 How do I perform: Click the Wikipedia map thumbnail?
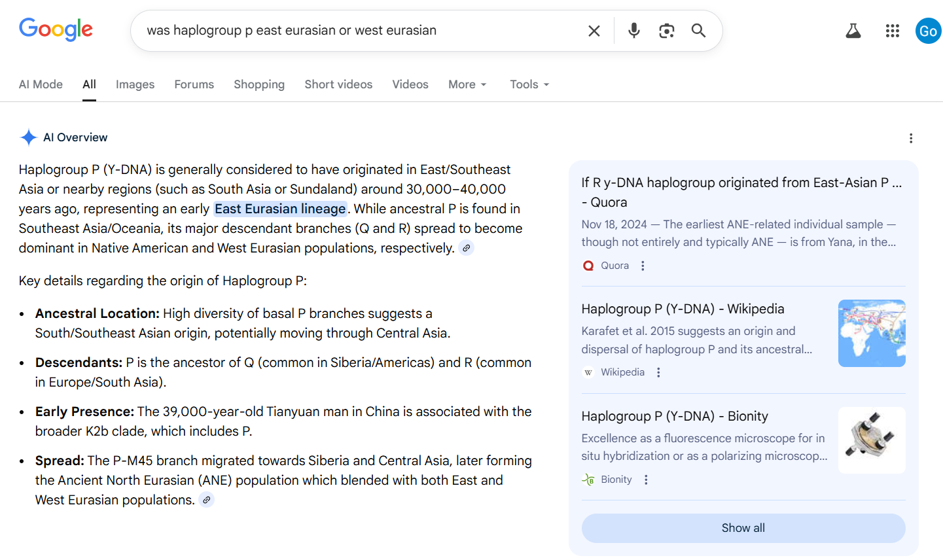tap(871, 333)
